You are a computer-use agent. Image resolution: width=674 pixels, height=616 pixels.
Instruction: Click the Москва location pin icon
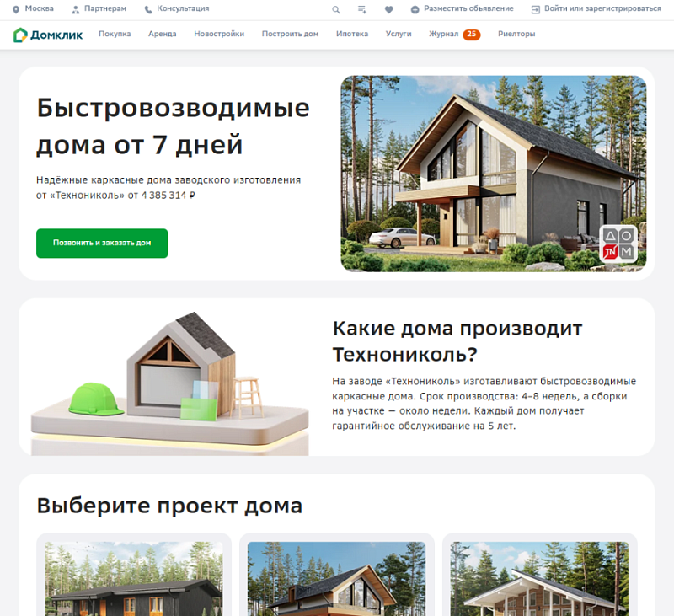point(16,9)
